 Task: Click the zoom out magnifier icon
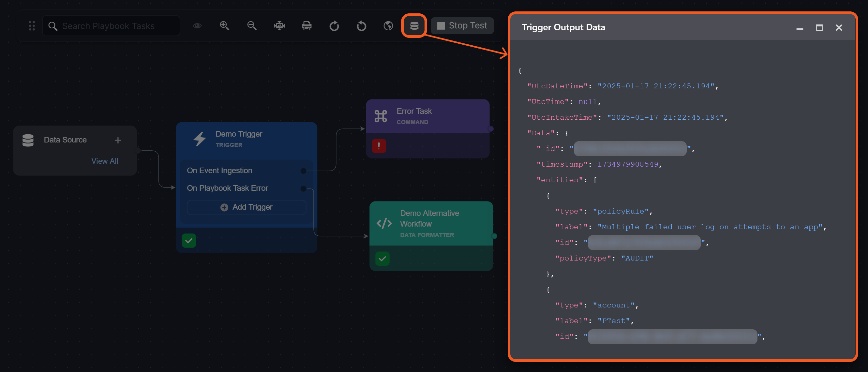coord(252,26)
